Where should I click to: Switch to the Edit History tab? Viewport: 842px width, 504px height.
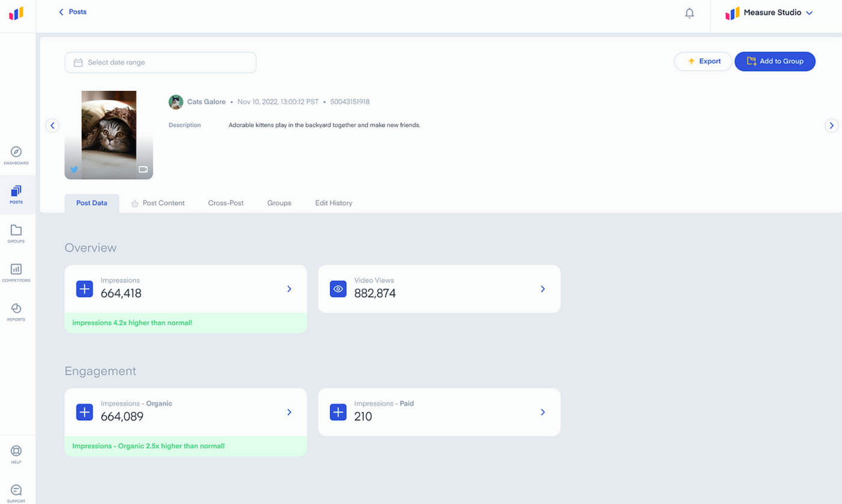334,203
